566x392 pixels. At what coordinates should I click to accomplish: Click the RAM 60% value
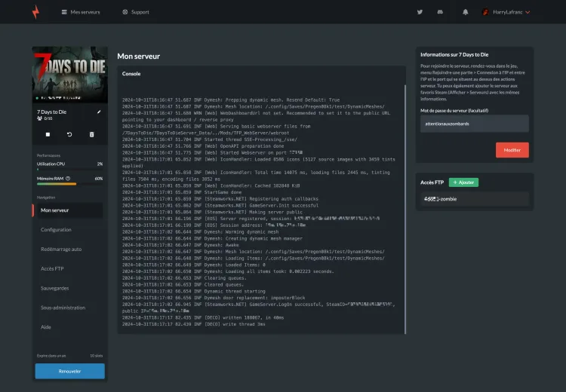pyautogui.click(x=99, y=179)
